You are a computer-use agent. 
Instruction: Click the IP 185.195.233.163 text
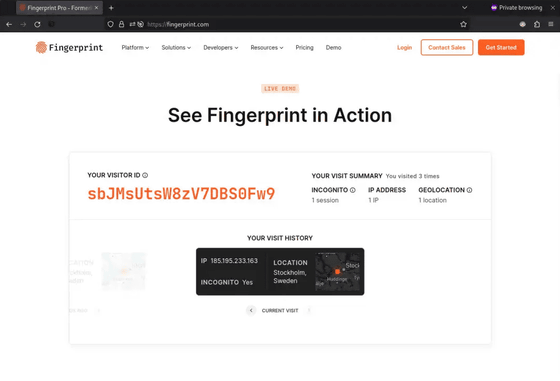coord(229,261)
